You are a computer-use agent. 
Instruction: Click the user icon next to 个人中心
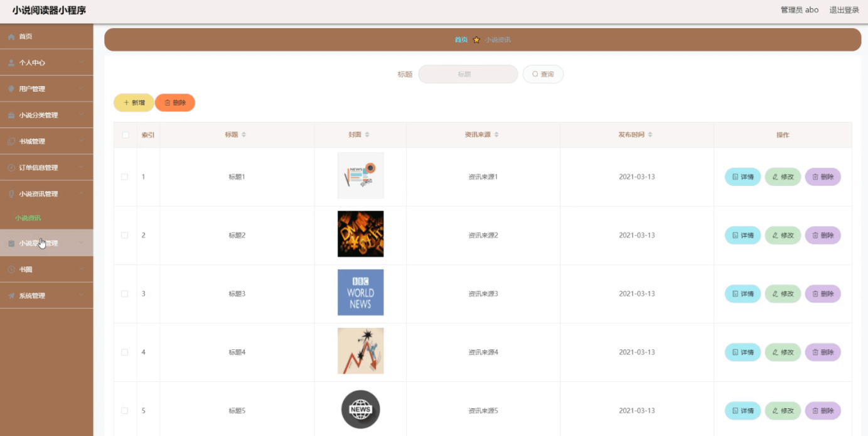[x=10, y=62]
